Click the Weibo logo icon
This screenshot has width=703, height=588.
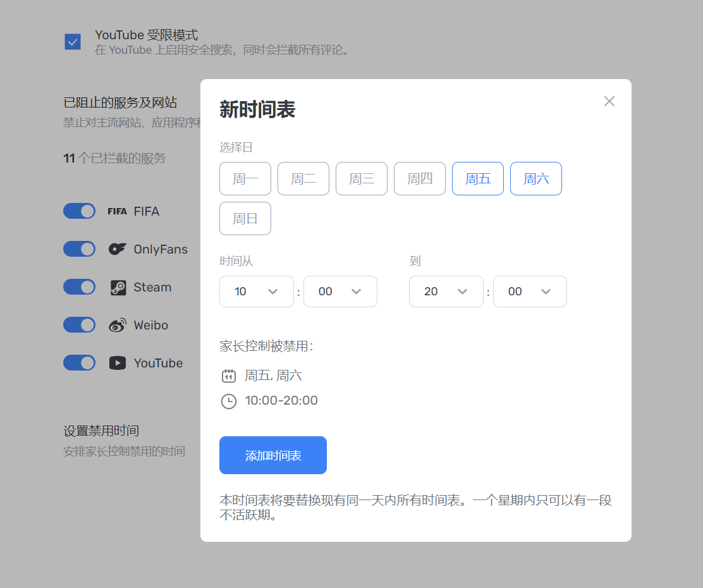tap(118, 325)
